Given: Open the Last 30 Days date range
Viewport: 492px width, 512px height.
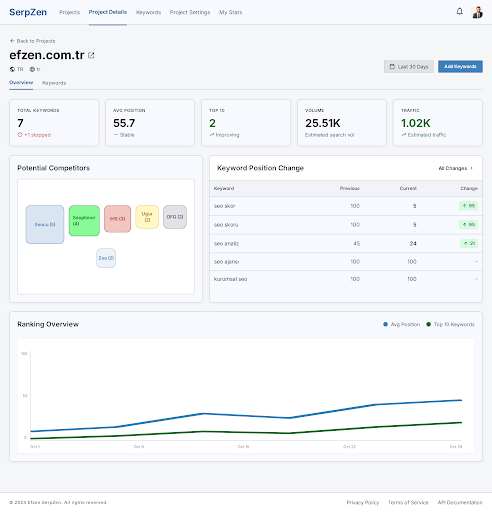Looking at the screenshot, I should coord(409,67).
